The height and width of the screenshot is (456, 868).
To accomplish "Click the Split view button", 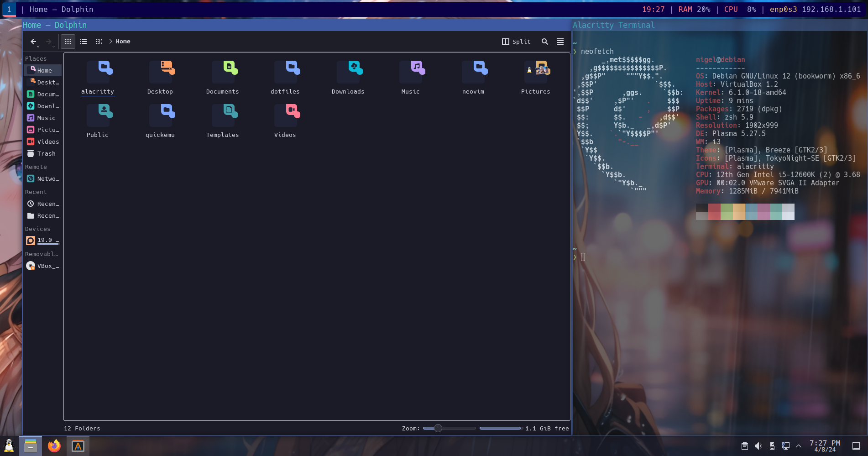I will click(x=516, y=42).
